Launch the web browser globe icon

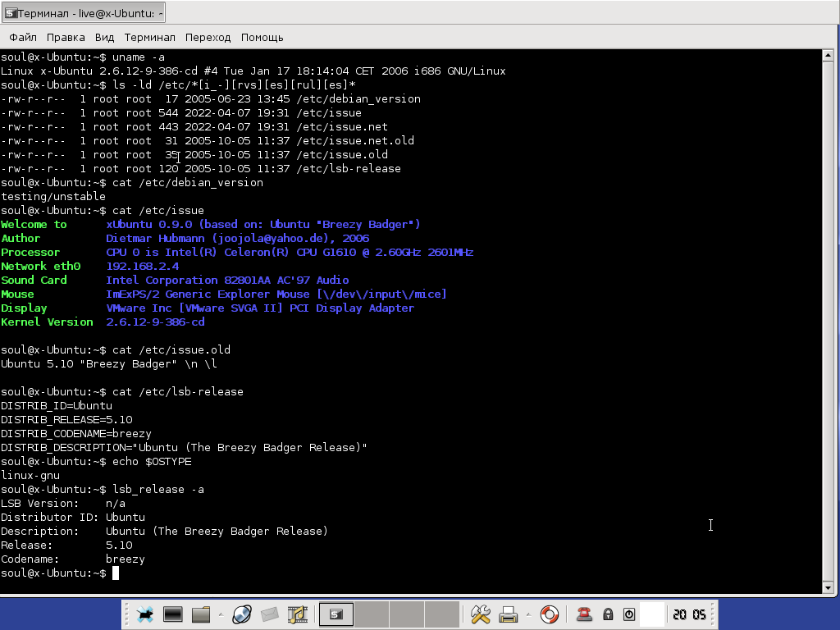pos(242,614)
